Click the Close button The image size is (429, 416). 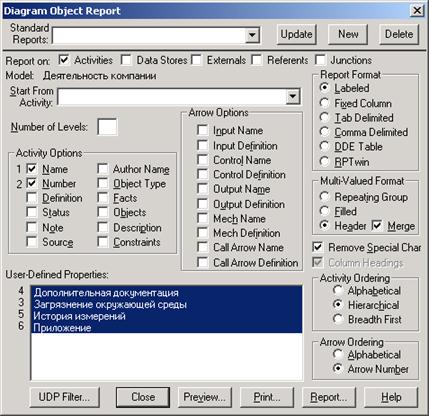[x=143, y=397]
